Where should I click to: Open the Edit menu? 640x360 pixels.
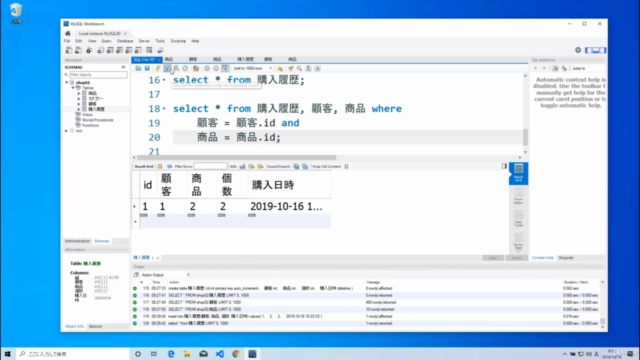(x=78, y=41)
